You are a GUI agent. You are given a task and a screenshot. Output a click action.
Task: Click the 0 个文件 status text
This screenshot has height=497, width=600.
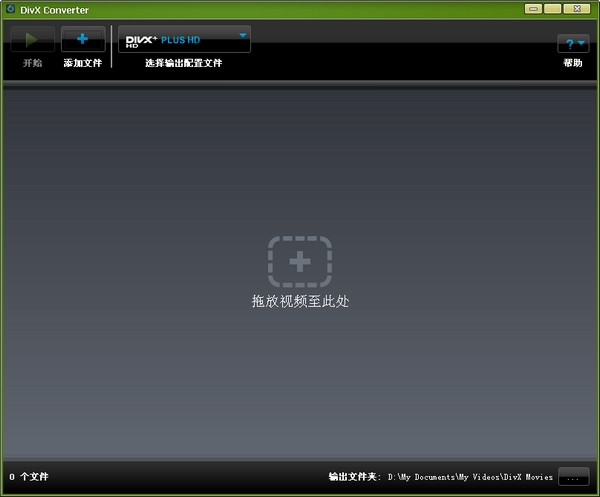click(x=29, y=477)
